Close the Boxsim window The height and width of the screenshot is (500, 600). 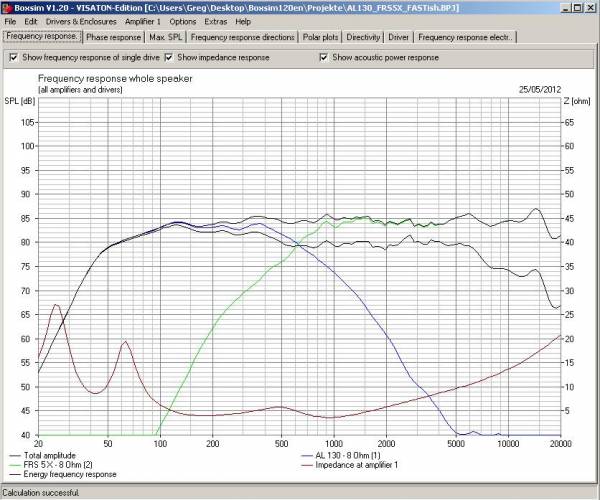click(x=591, y=8)
